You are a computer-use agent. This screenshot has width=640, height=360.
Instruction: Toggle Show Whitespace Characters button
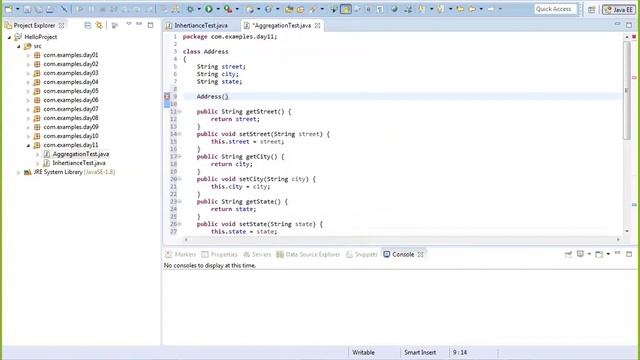click(x=380, y=9)
